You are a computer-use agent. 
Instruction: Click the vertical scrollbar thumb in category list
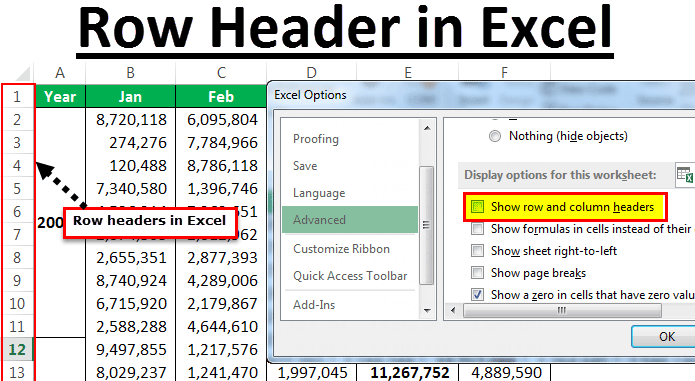pos(426,225)
